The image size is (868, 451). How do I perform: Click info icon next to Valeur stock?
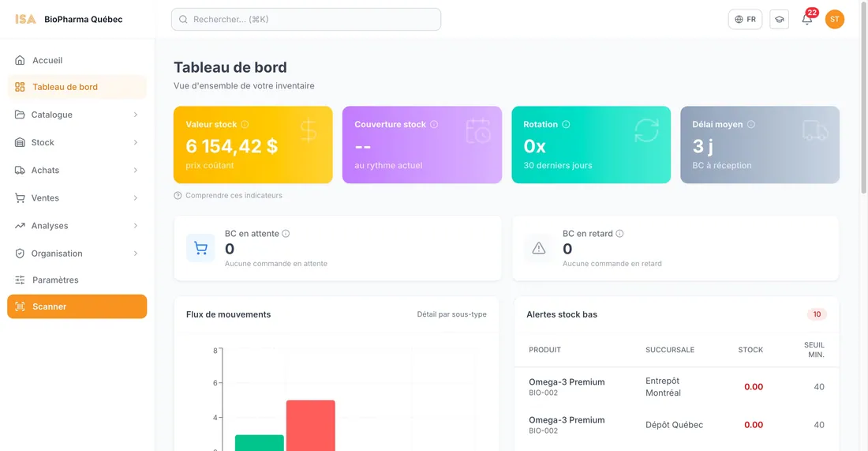pos(245,125)
